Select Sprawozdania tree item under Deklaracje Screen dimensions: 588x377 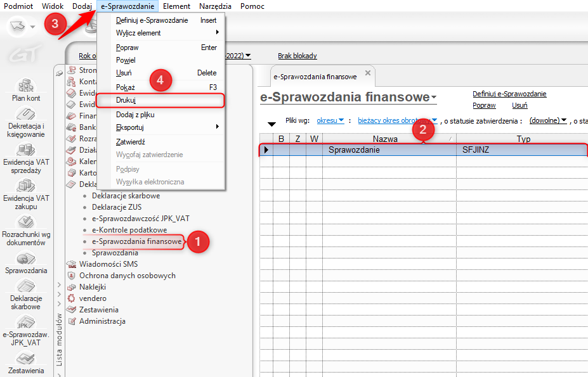point(115,253)
